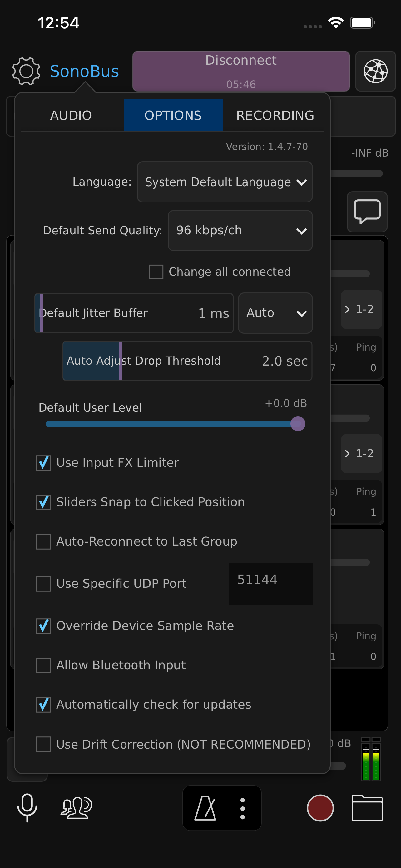Open the connection globe icon
This screenshot has height=868, width=401.
375,71
